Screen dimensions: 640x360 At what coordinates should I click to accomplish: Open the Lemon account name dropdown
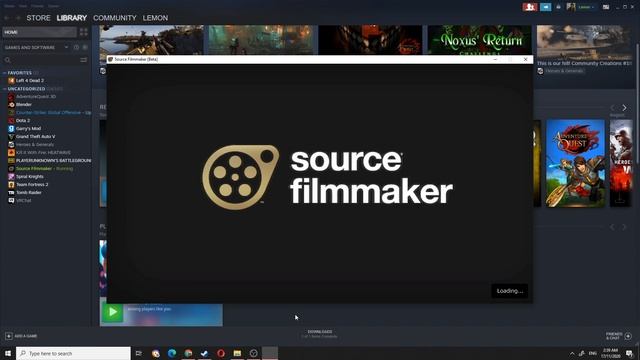586,7
